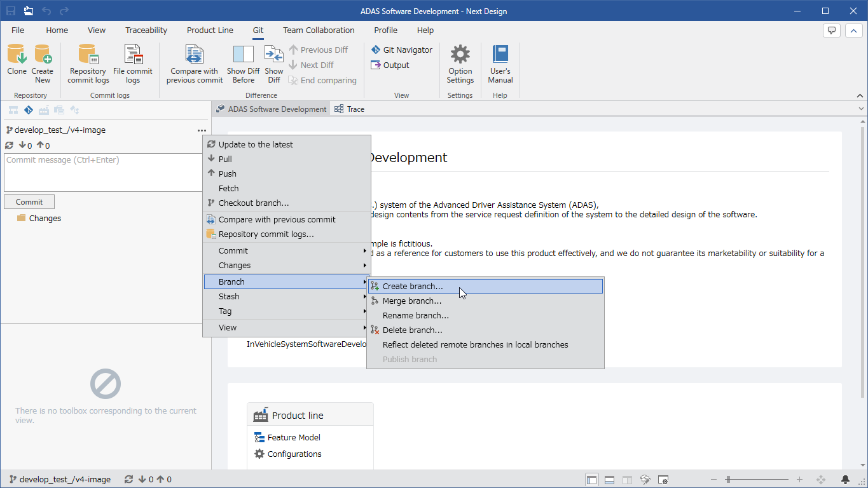Open the File menu

18,30
